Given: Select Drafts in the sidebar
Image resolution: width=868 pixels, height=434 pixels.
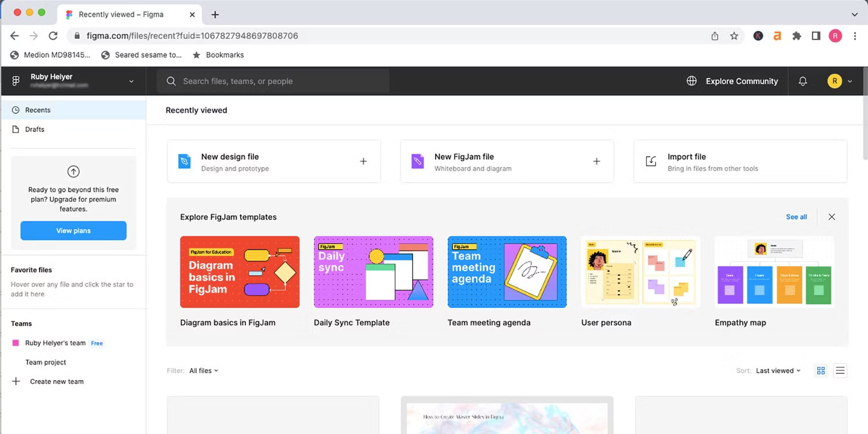Looking at the screenshot, I should tap(73, 130).
